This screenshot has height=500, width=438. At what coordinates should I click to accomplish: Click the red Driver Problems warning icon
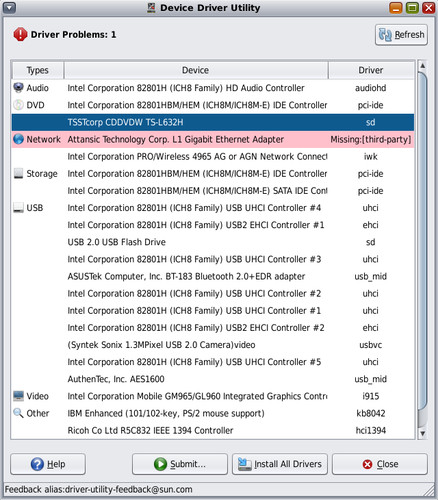click(20, 34)
